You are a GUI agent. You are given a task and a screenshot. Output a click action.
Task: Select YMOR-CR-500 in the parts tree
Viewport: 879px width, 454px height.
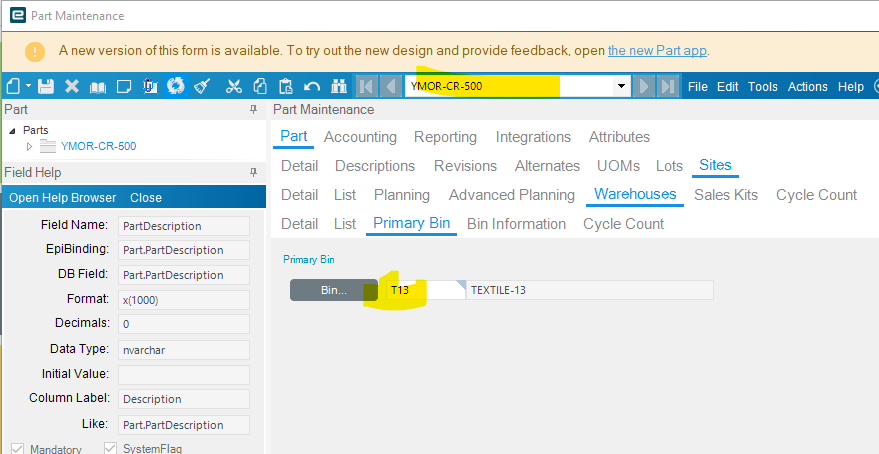coord(98,146)
